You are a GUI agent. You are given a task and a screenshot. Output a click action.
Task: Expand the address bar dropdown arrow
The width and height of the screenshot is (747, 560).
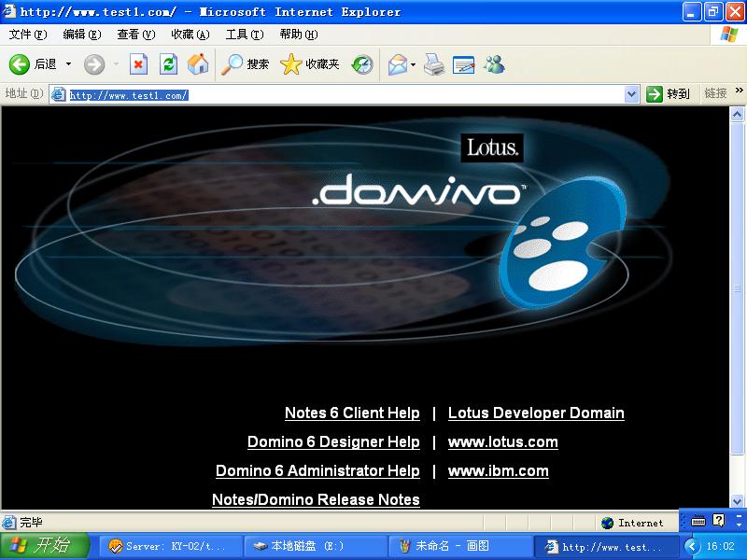[631, 94]
